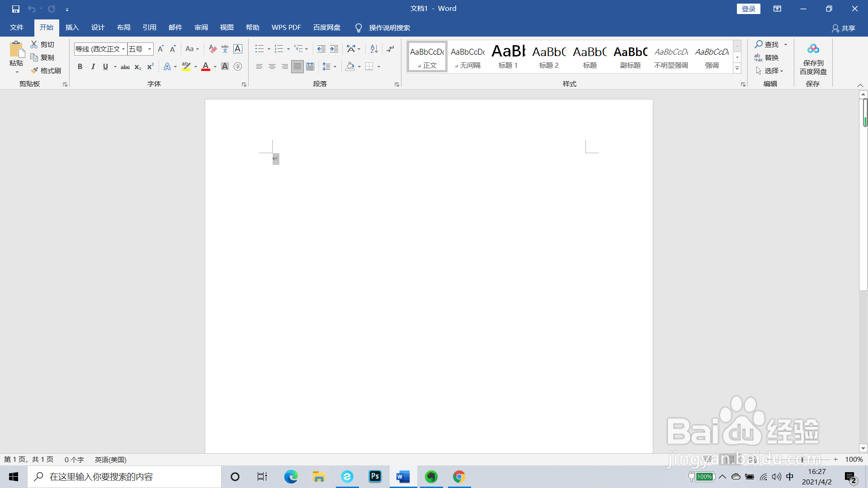Open the font name dropdown
This screenshot has height=488, width=868.
[x=123, y=49]
